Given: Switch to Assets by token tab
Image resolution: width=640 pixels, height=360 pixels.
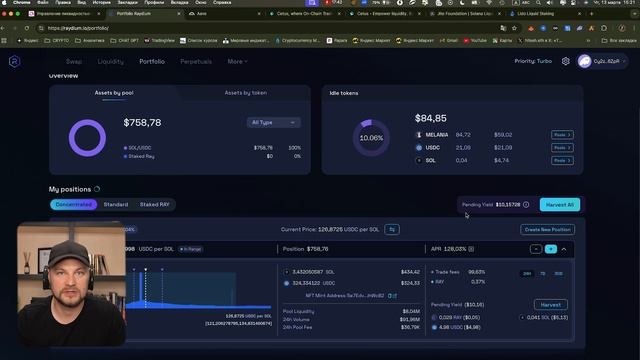Looking at the screenshot, I should pyautogui.click(x=246, y=93).
